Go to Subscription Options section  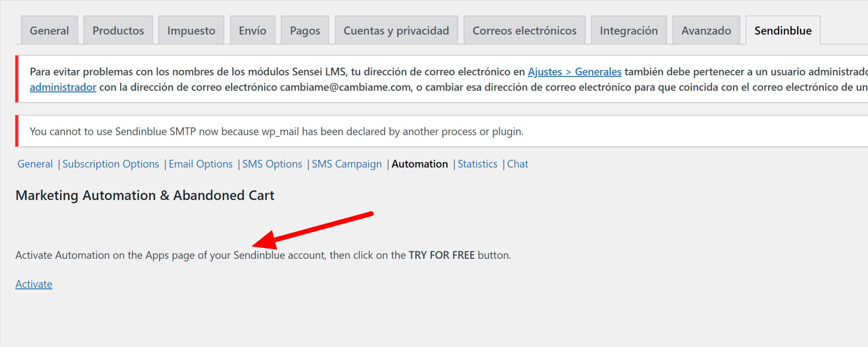tap(111, 164)
